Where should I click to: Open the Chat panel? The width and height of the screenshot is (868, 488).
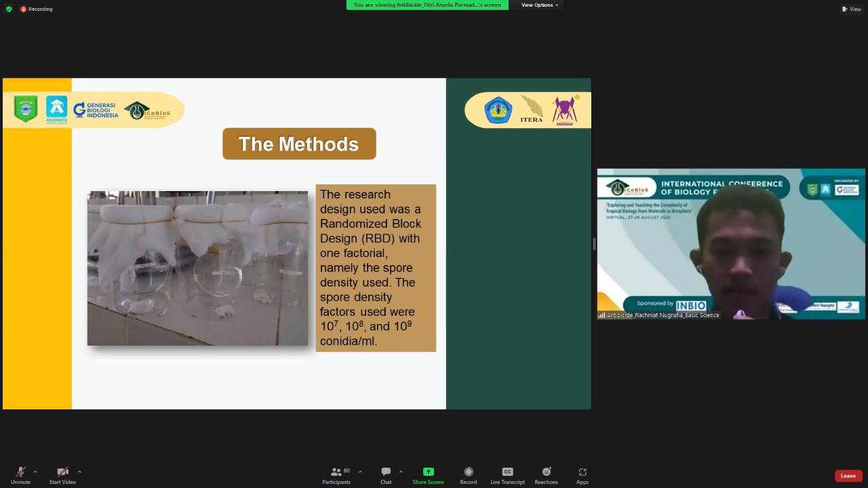[386, 475]
